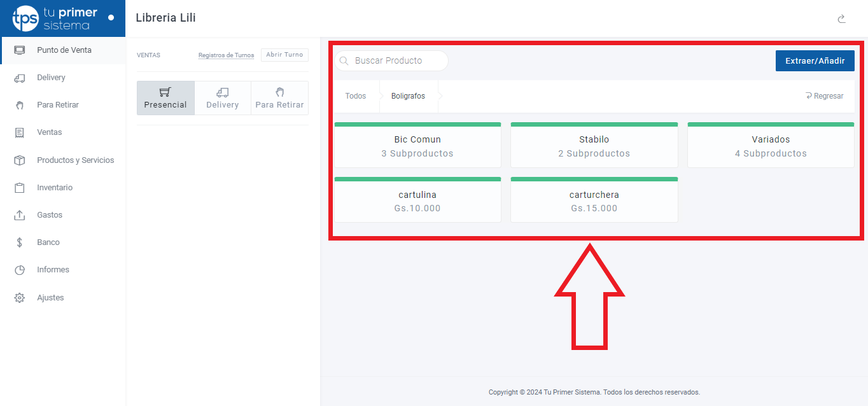The image size is (868, 406).
Task: Click the Para Retirar hand icon in sidebar
Action: point(19,105)
